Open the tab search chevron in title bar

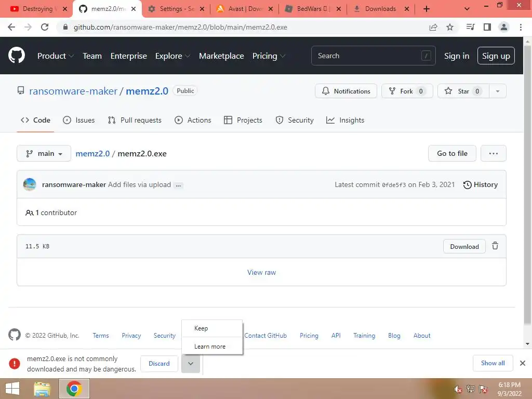(467, 9)
